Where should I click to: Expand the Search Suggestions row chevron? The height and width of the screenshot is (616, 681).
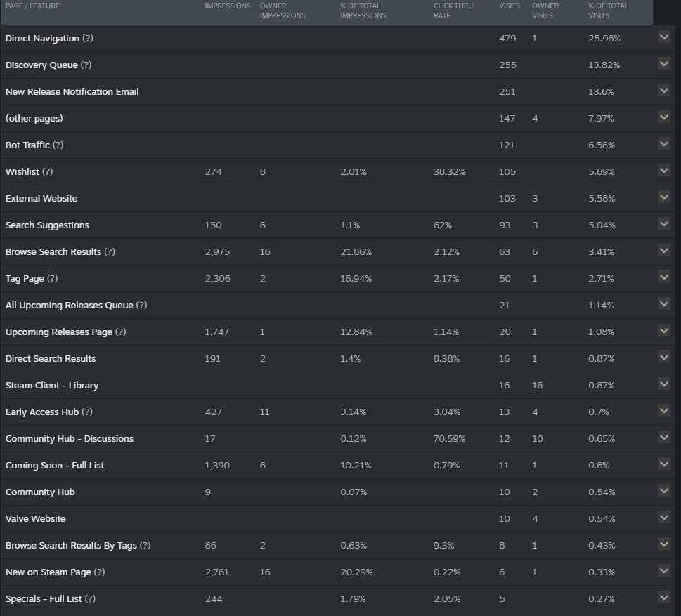coord(663,224)
